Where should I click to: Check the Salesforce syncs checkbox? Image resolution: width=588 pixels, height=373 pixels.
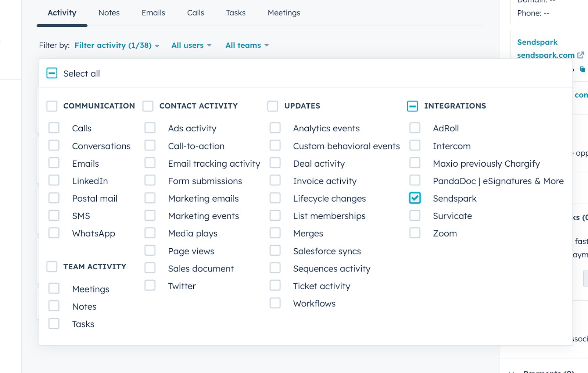[275, 251]
